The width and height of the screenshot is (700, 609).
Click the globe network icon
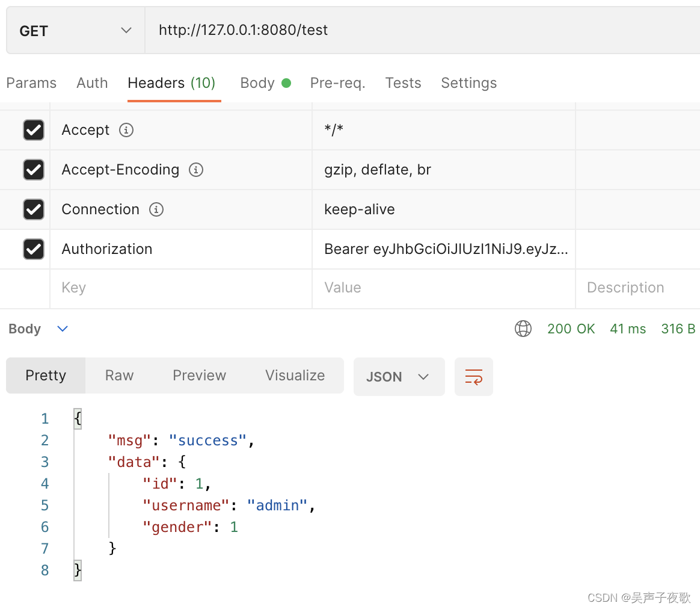pyautogui.click(x=523, y=329)
